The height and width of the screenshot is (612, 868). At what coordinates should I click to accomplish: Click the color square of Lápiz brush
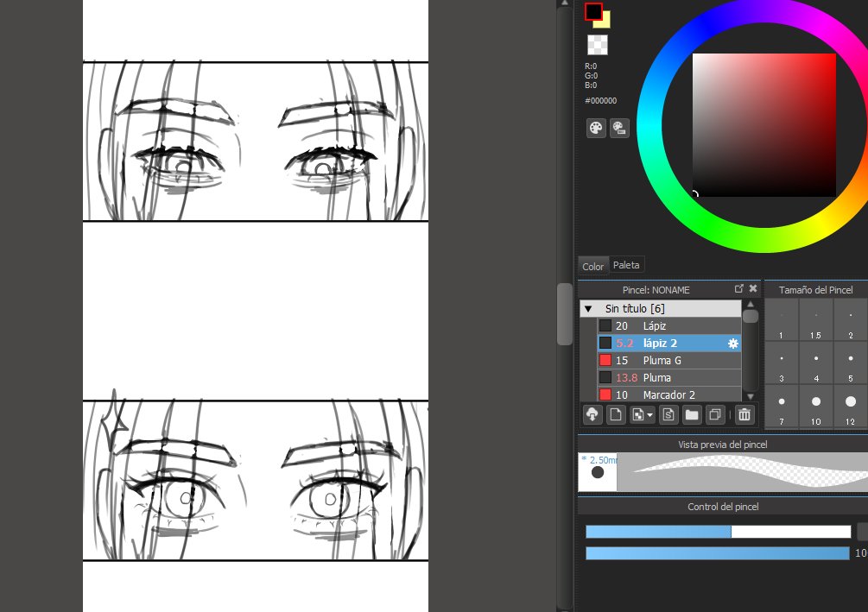point(605,326)
